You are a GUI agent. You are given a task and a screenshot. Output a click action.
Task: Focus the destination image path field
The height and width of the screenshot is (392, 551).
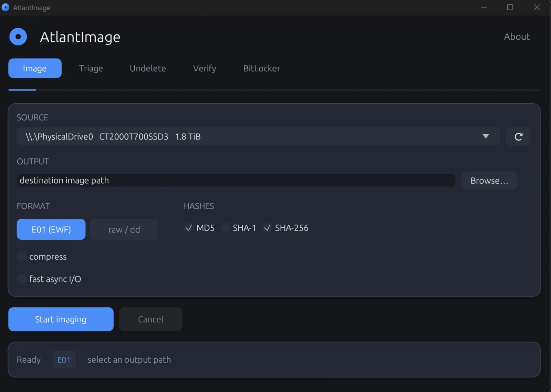[236, 180]
